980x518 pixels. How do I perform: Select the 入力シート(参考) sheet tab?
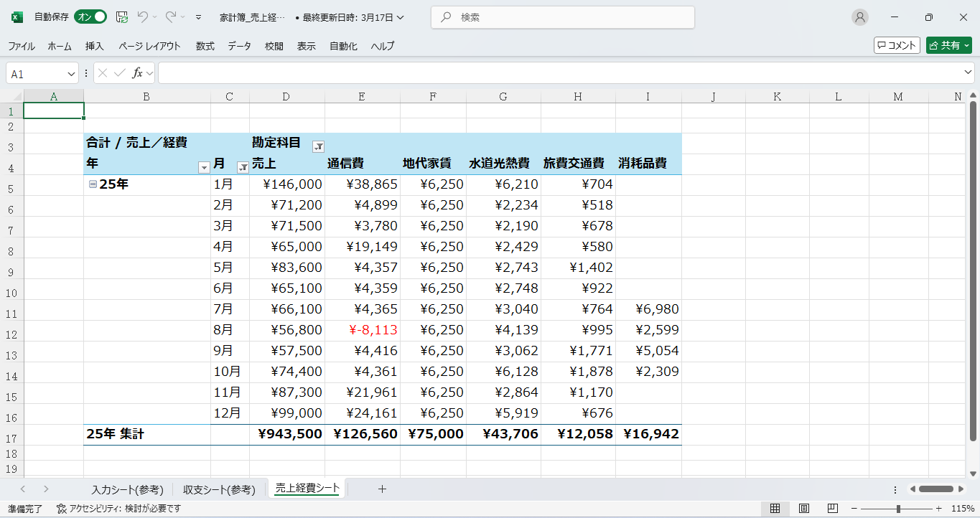127,489
